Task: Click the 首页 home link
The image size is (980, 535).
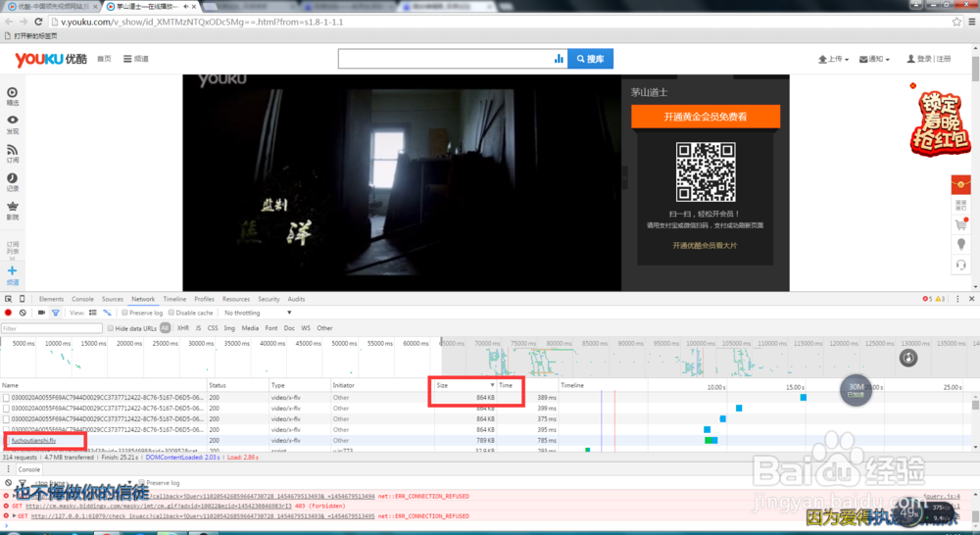Action: (x=104, y=59)
